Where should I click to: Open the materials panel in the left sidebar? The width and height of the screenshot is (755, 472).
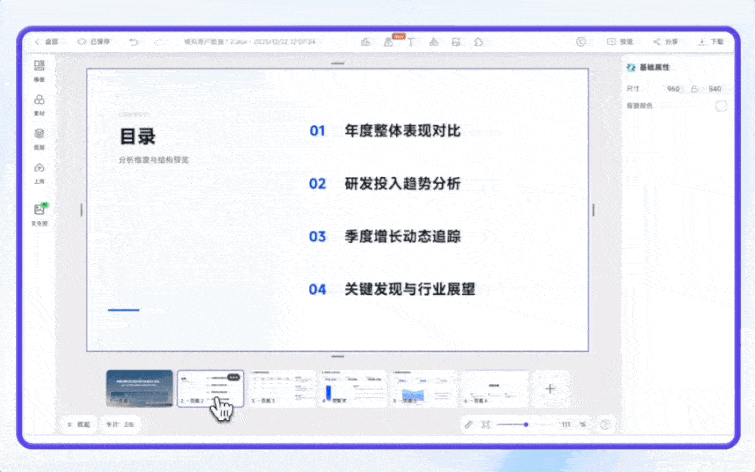[x=39, y=105]
